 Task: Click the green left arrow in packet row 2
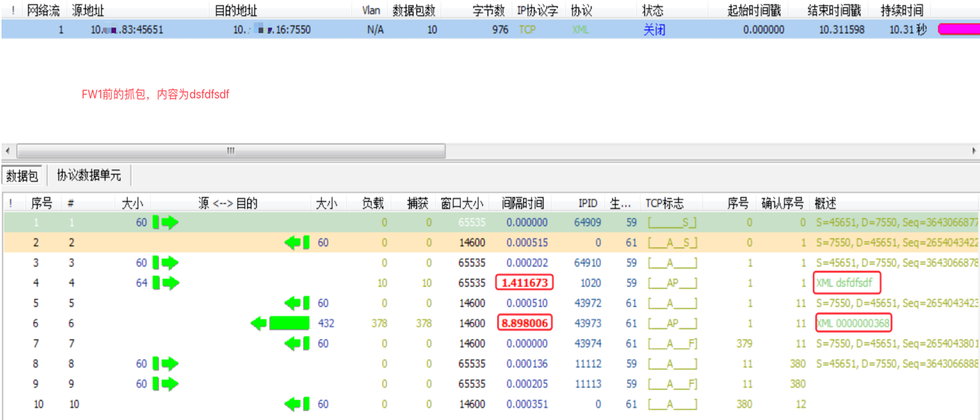pyautogui.click(x=297, y=243)
